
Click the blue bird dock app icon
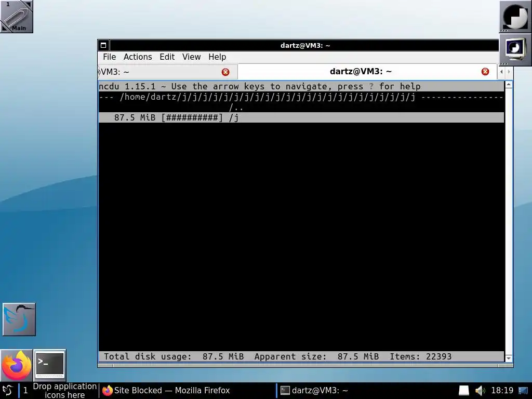(x=19, y=320)
